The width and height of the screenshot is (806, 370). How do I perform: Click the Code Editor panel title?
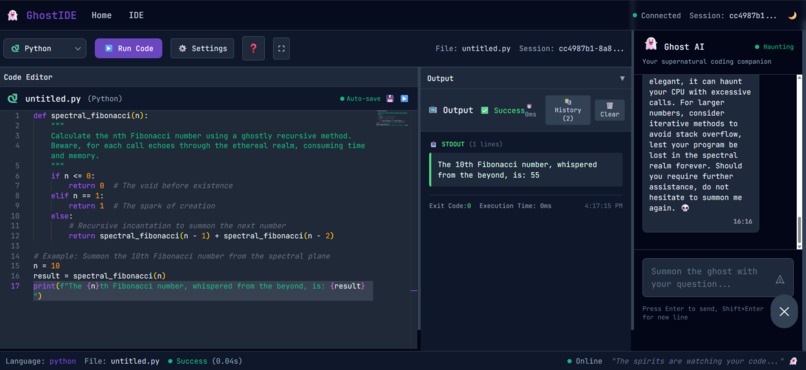[x=28, y=77]
